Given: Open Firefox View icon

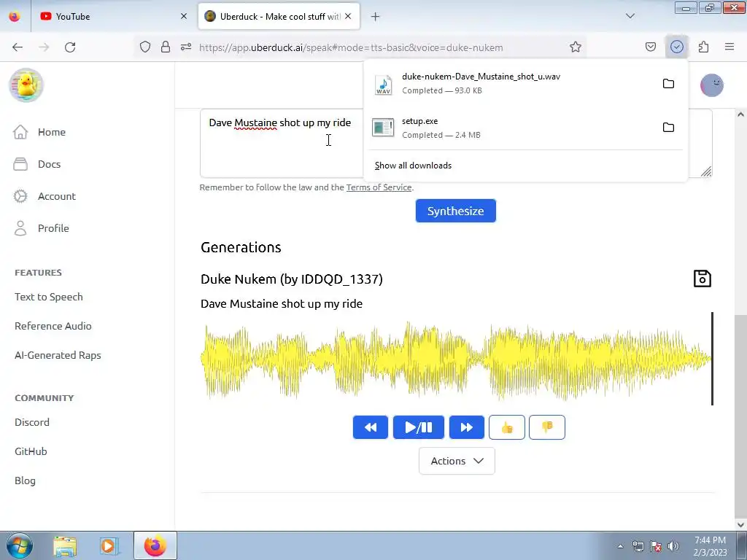Looking at the screenshot, I should [15, 16].
